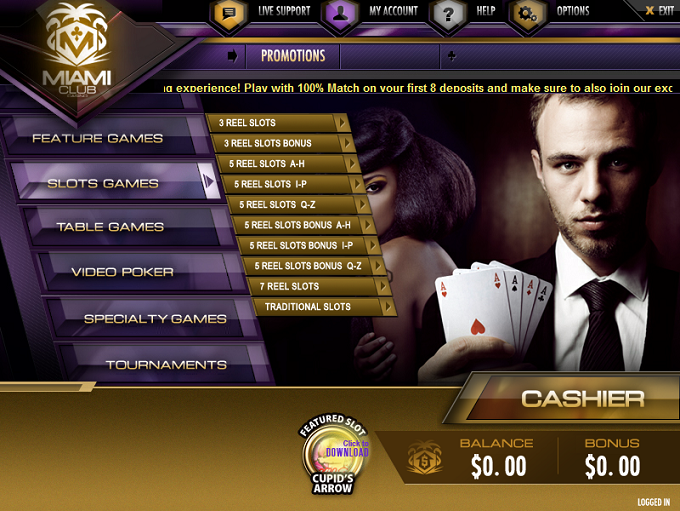The width and height of the screenshot is (680, 511).
Task: Click the Help question mark icon
Action: [448, 15]
